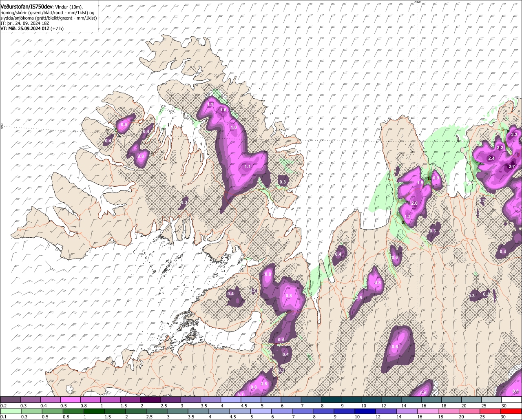The width and height of the screenshot is (522, 420).
Task: Click the 3.5 label on the lower legend scale
Action: click(191, 417)
